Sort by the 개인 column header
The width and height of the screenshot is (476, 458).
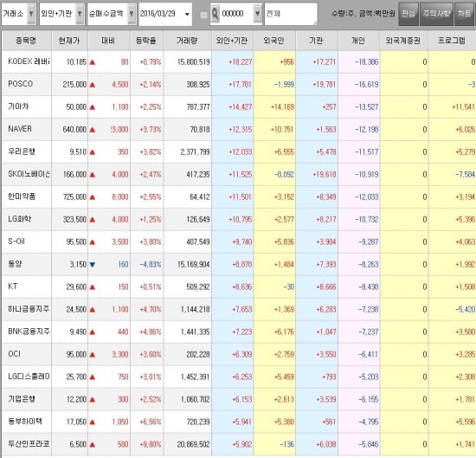[358, 41]
